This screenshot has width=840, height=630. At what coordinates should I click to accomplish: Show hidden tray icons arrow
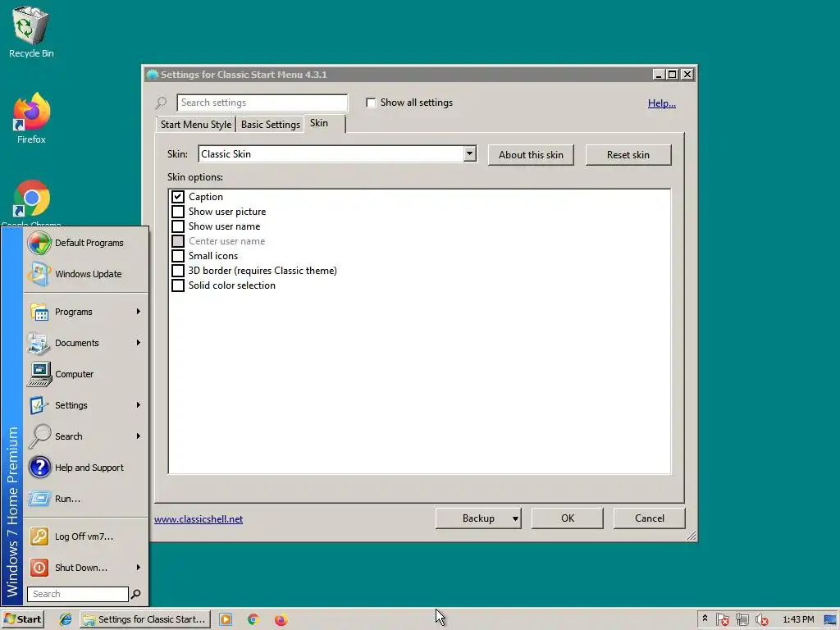pos(705,619)
